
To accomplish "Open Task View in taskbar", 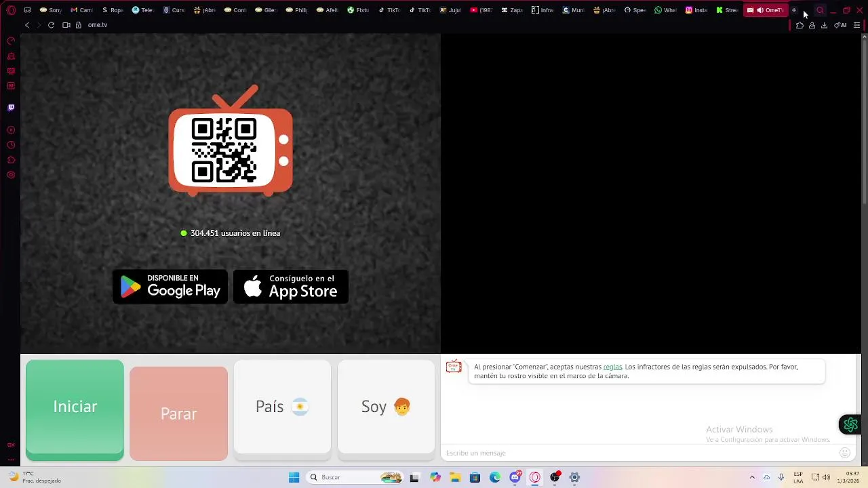I will point(414,478).
